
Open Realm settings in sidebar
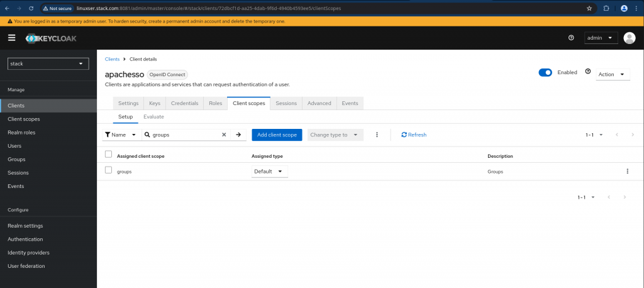point(48,226)
